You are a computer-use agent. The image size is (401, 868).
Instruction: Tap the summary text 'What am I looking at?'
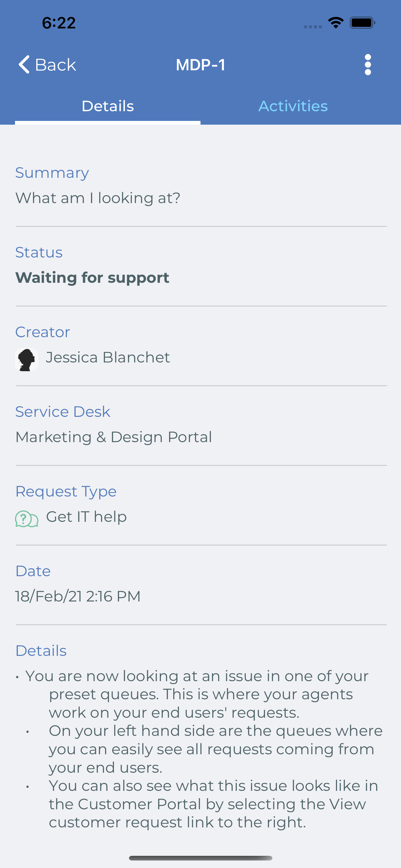tap(98, 198)
